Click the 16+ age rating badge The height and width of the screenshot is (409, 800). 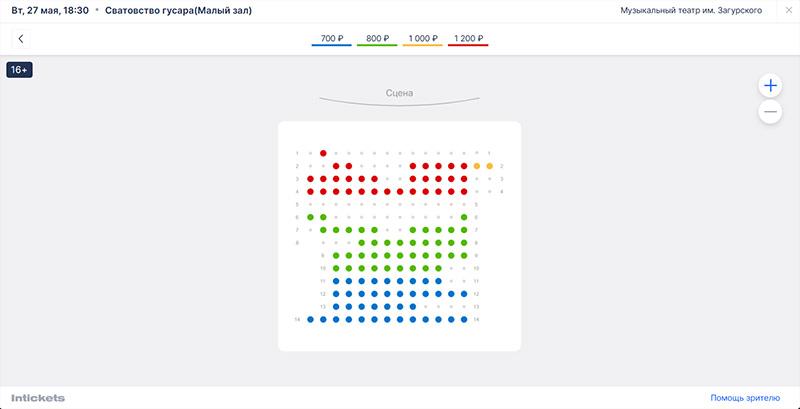tap(20, 70)
